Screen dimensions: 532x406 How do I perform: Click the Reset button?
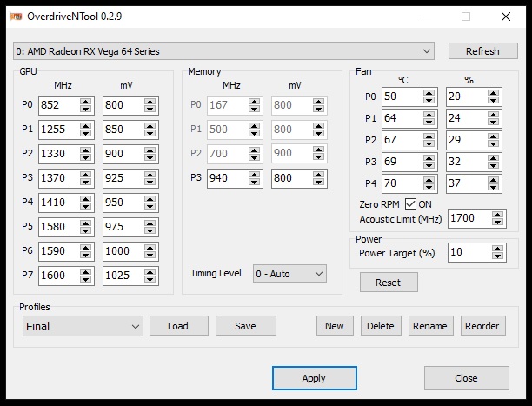click(389, 282)
